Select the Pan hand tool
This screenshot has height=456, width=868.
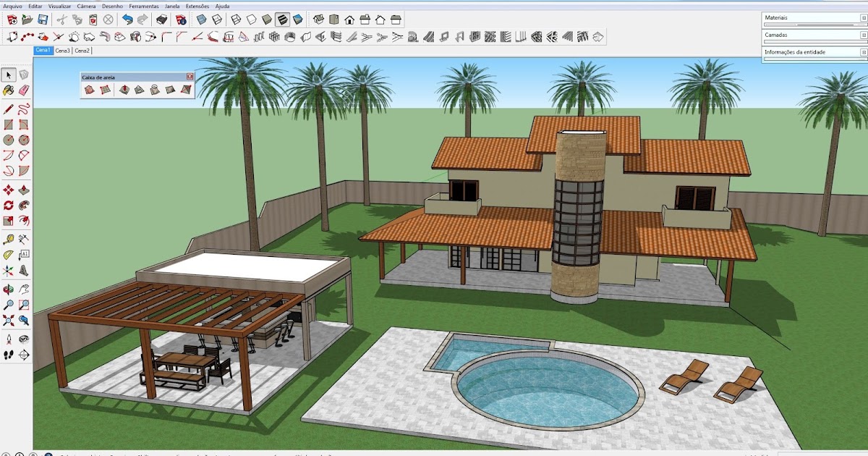[24, 290]
